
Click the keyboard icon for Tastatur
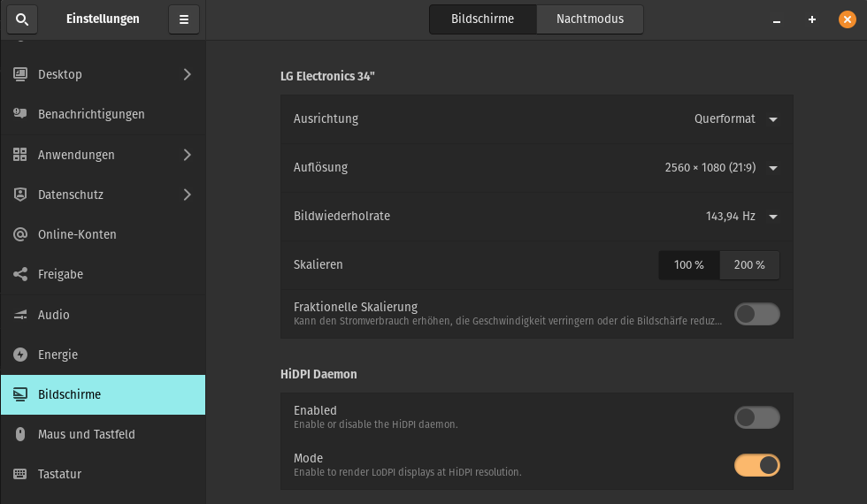tap(19, 474)
